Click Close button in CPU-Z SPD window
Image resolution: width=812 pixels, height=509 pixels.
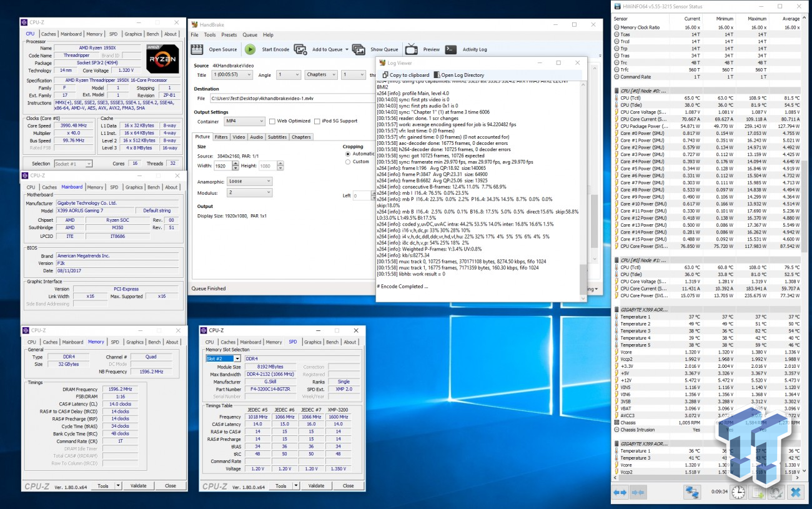tap(348, 485)
